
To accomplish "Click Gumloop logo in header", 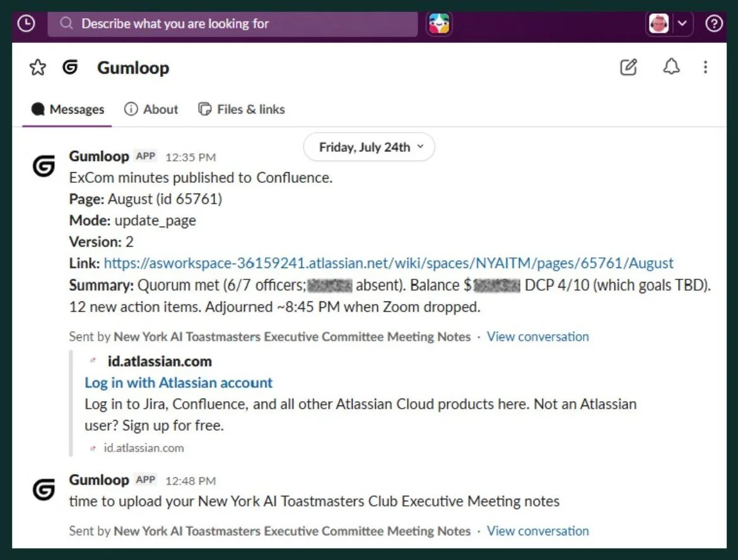I will 70,67.
